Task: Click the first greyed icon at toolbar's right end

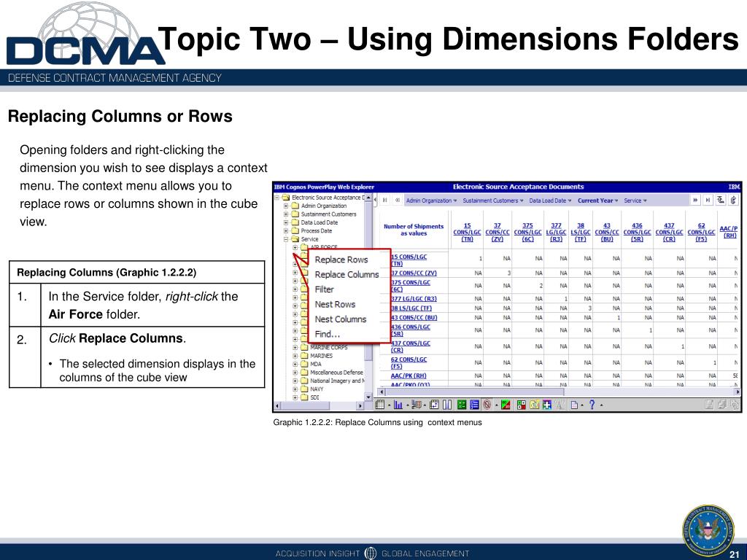Action: click(x=709, y=405)
